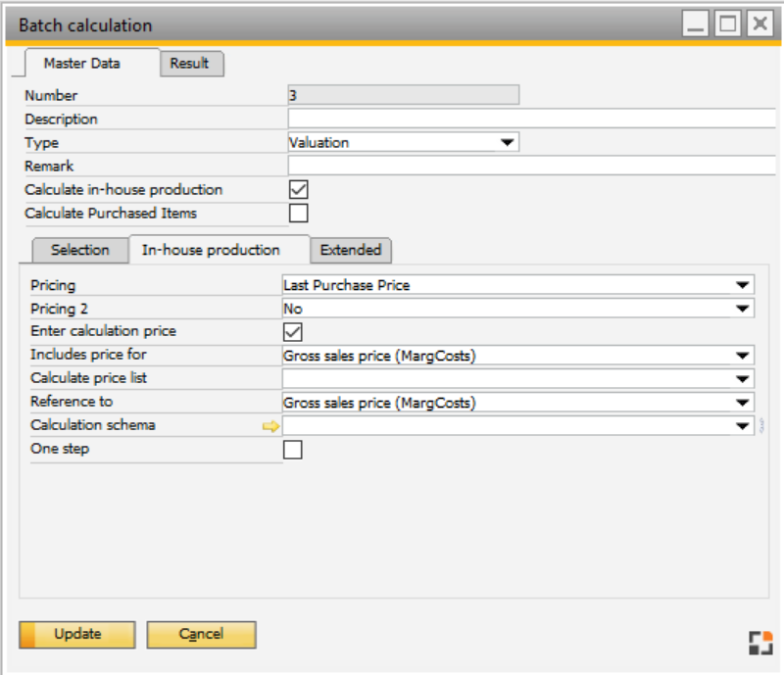Viewport: 784px width, 675px height.
Task: Toggle the Enter calculation price checkbox
Action: pyautogui.click(x=292, y=332)
